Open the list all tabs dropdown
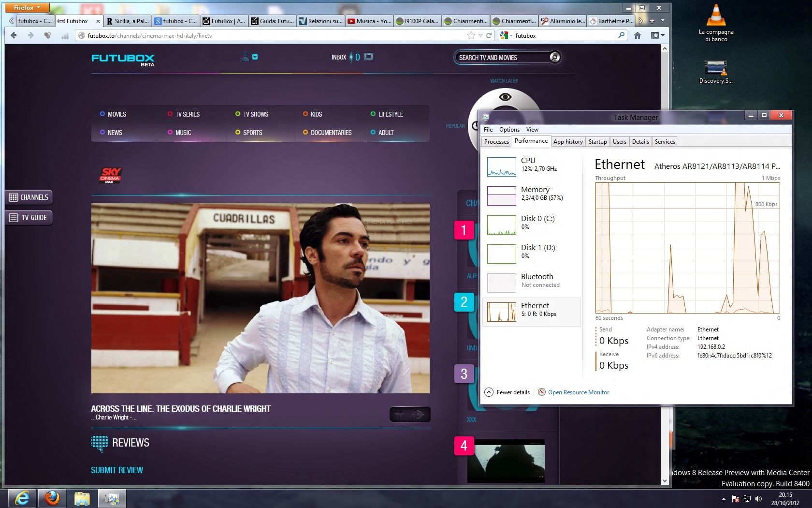This screenshot has height=508, width=812. [663, 21]
